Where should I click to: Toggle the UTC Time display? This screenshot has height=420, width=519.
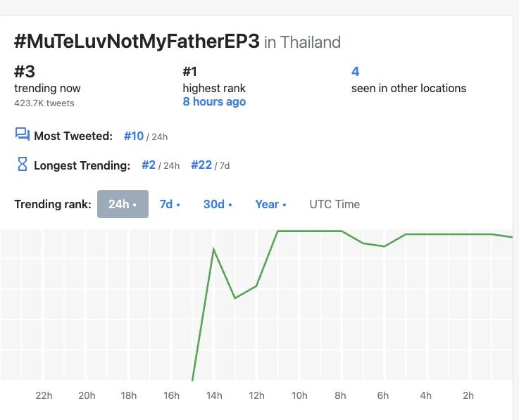pyautogui.click(x=334, y=204)
